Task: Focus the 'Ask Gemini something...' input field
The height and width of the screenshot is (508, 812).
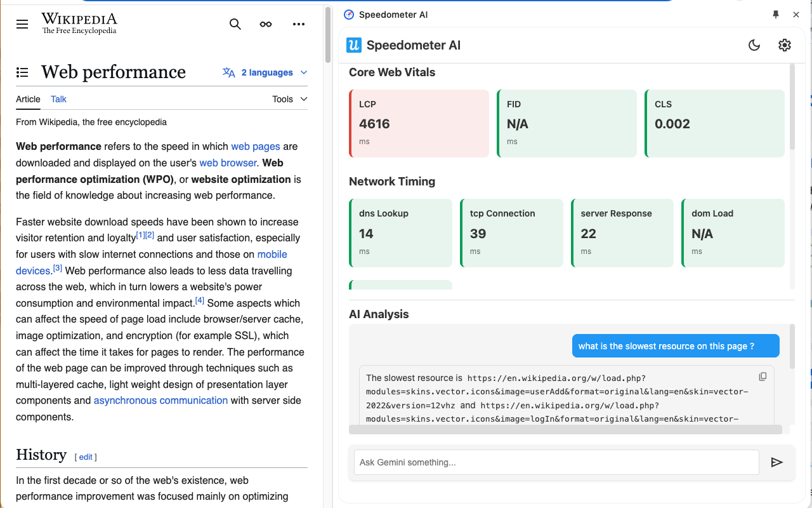Action: coord(556,462)
